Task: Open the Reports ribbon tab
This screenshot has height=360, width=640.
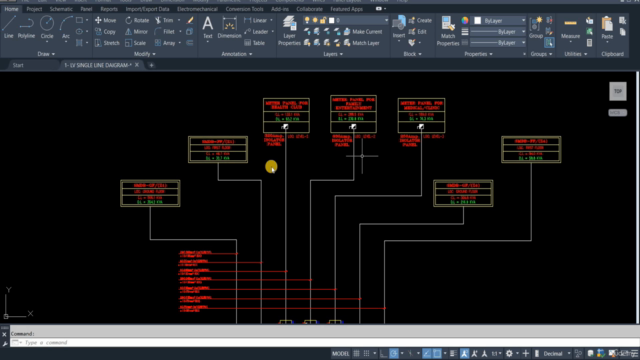Action: [x=109, y=9]
